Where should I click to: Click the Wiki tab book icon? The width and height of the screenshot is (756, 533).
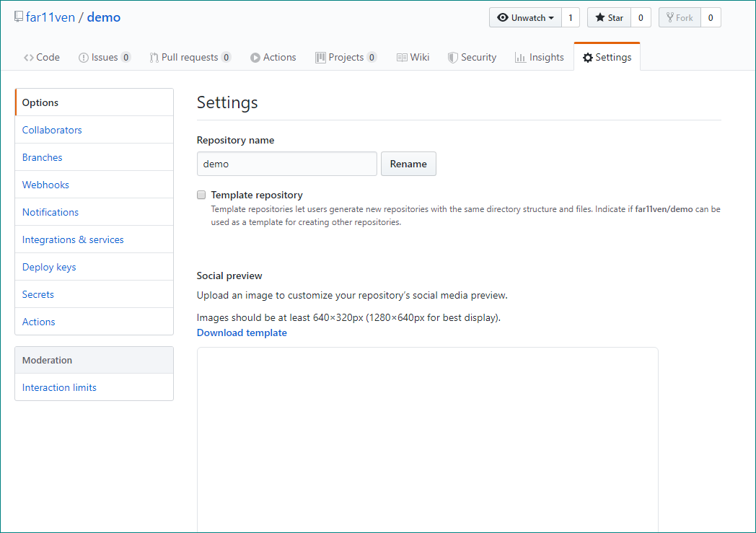(x=402, y=58)
